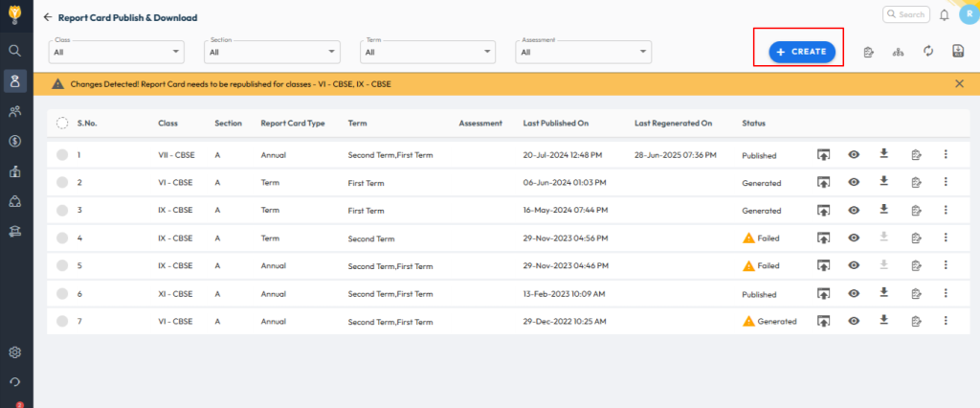Viewport: 980px width, 408px height.
Task: Click the notification bell icon
Action: coord(945,15)
